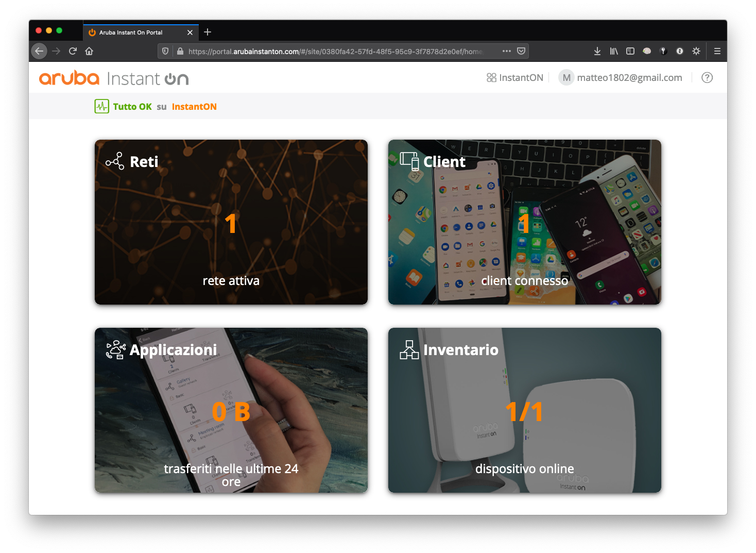
Task: Open the browser home page
Action: [x=89, y=51]
